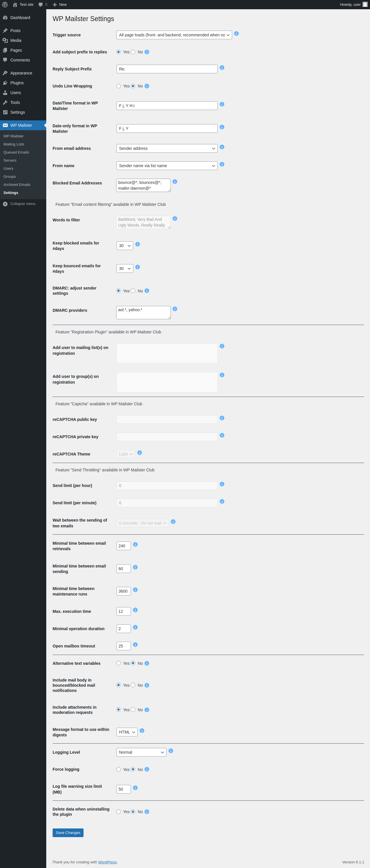
Task: Expand the Logging Level dropdown
Action: pos(141,752)
